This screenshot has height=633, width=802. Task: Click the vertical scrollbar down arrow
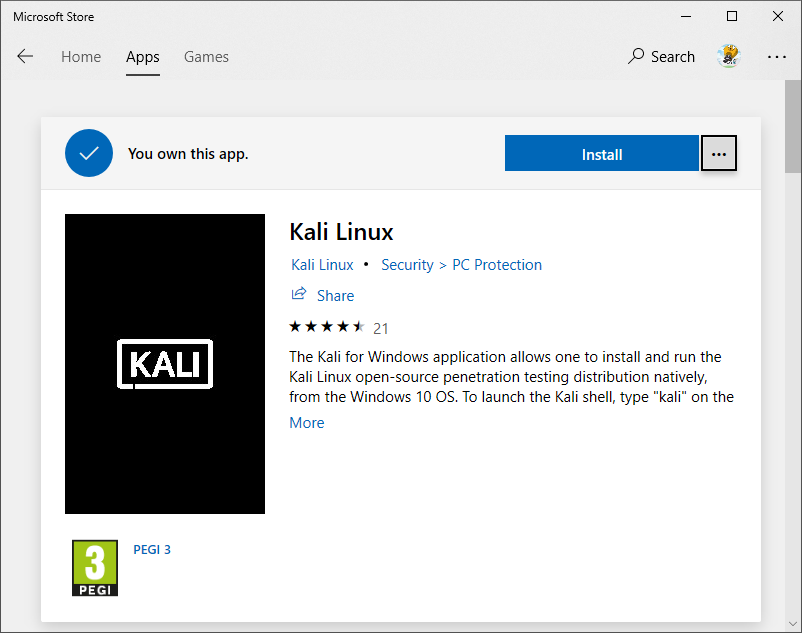pos(793,624)
